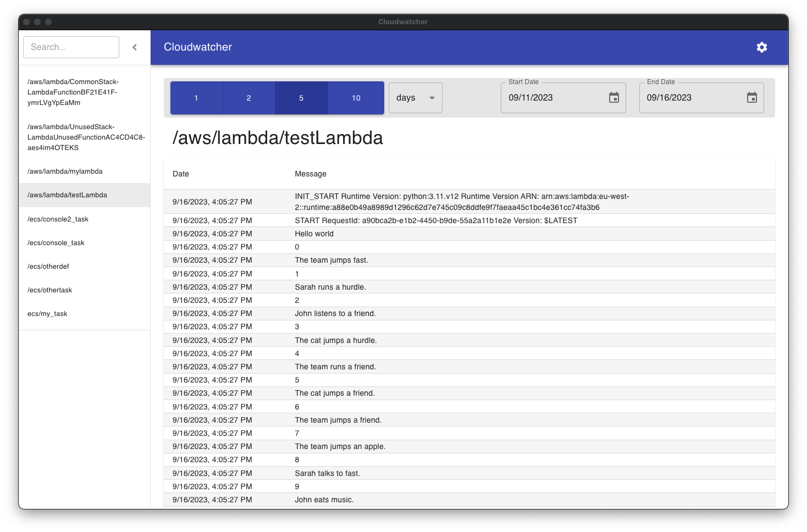
Task: Open the Start Date calendar picker icon
Action: 613,98
